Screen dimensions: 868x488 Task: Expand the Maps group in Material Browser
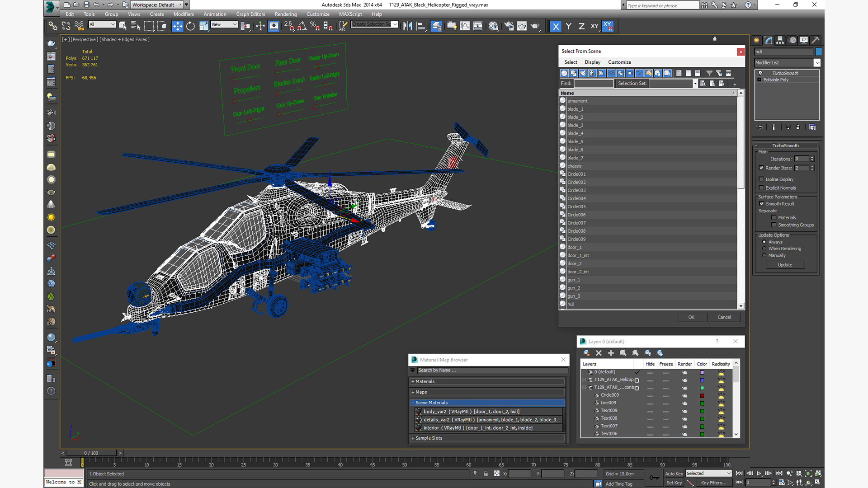pyautogui.click(x=487, y=392)
